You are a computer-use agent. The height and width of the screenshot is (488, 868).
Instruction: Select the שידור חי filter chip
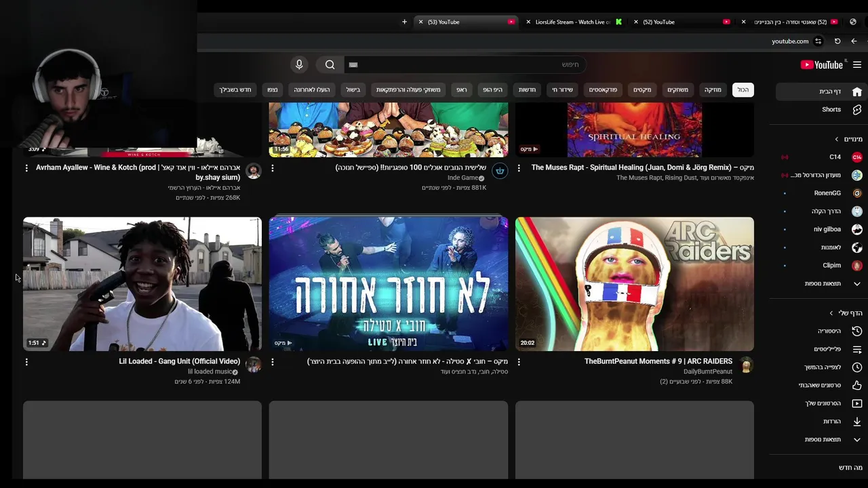click(x=562, y=89)
